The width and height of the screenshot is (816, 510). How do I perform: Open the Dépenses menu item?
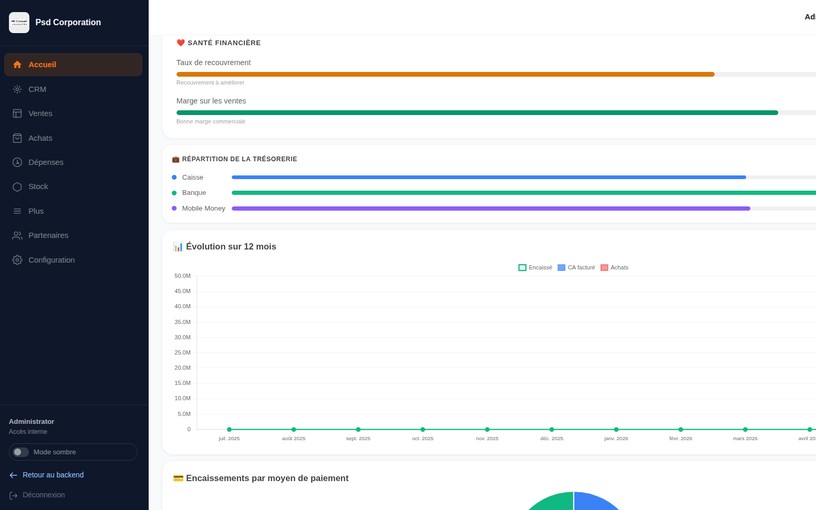[x=73, y=162]
